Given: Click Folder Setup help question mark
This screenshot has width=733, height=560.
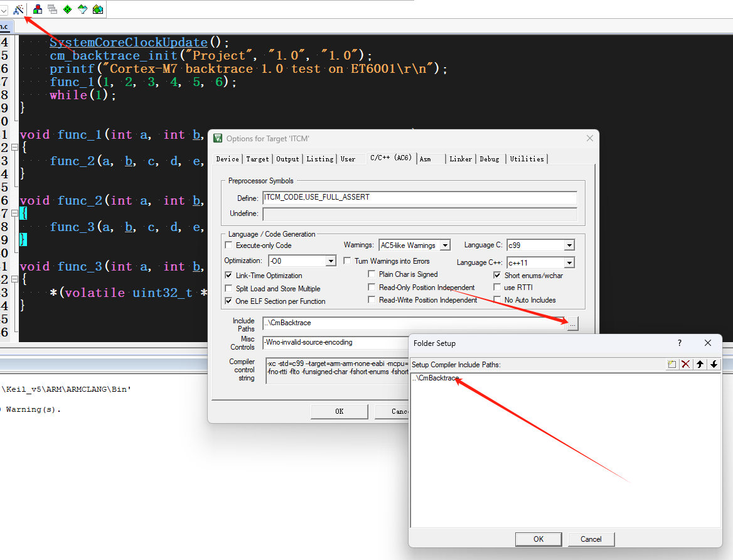Looking at the screenshot, I should [x=679, y=343].
